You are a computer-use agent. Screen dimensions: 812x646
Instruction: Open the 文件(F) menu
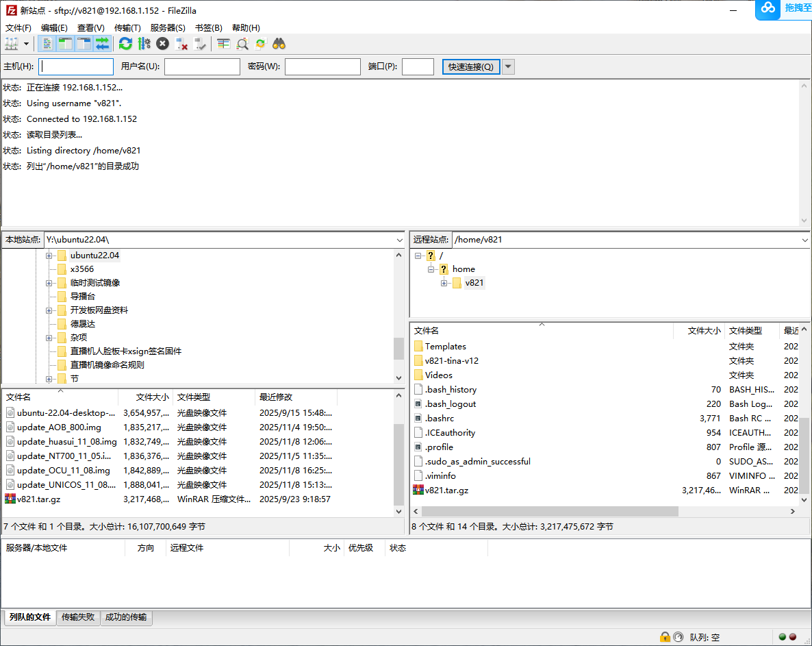(x=18, y=28)
